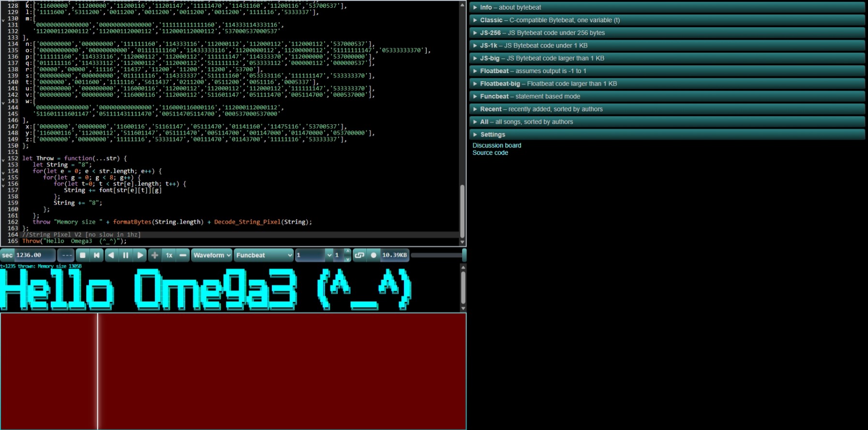Viewport: 868px width, 430px height.
Task: Open the sample rate dropdown arrow
Action: 329,255
